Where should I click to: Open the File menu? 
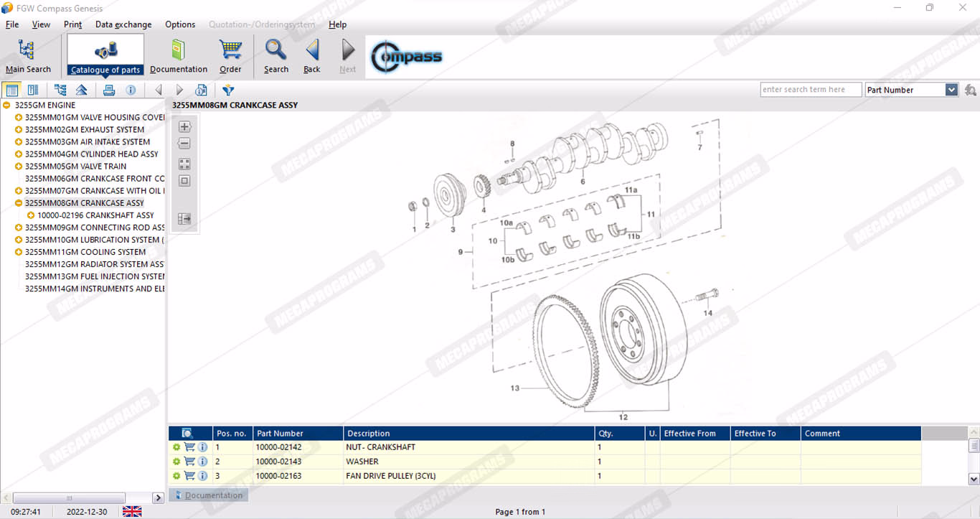coord(12,24)
